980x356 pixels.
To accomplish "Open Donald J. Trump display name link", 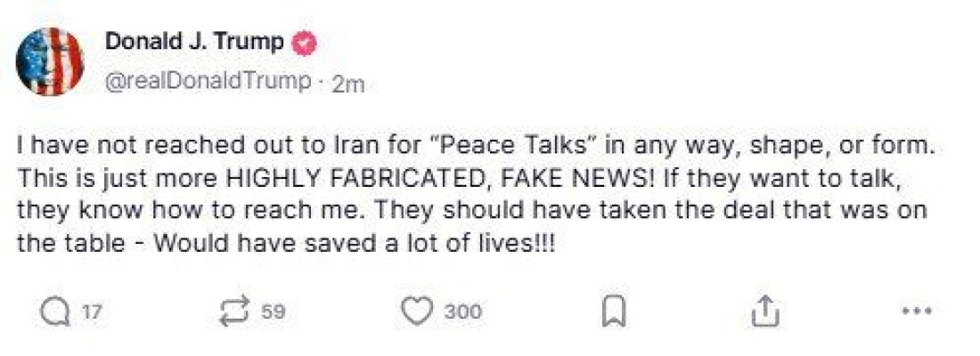I will click(194, 42).
